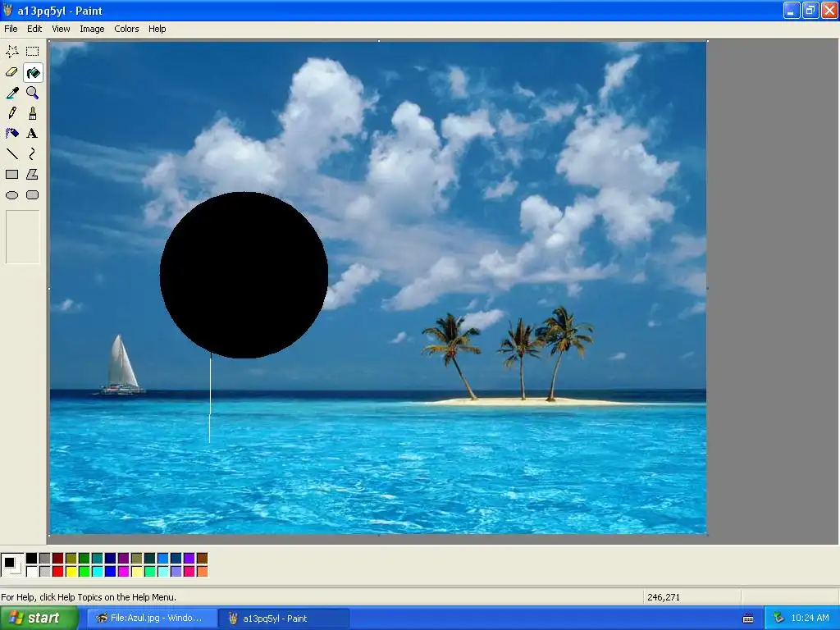Activate the Fill With Color bucket tool
This screenshot has width=840, height=630.
pyautogui.click(x=33, y=72)
